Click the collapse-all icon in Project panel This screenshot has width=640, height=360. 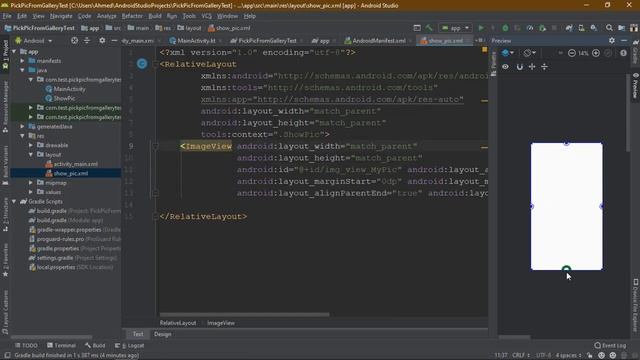coord(87,41)
